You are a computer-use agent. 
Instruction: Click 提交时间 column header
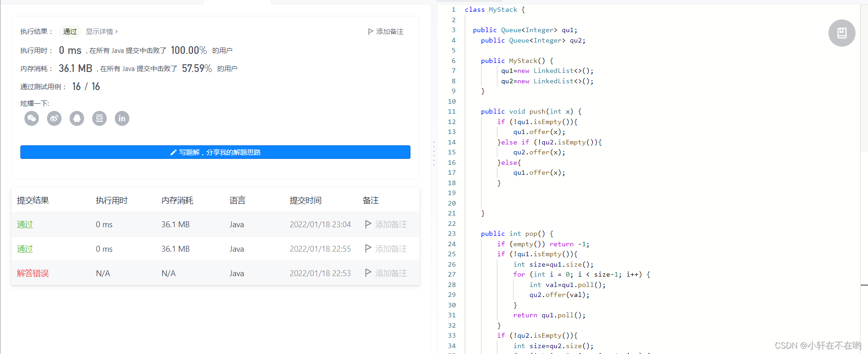306,201
